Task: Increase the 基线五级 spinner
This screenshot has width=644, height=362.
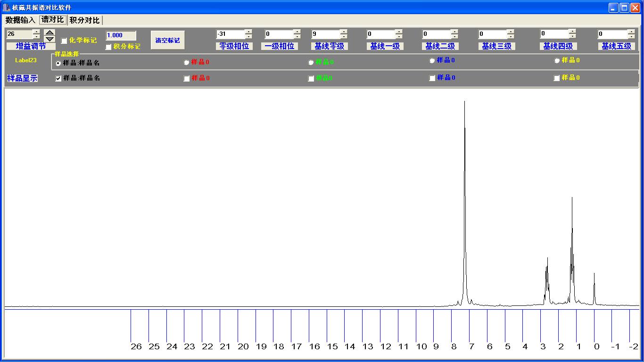Action: tap(631, 32)
